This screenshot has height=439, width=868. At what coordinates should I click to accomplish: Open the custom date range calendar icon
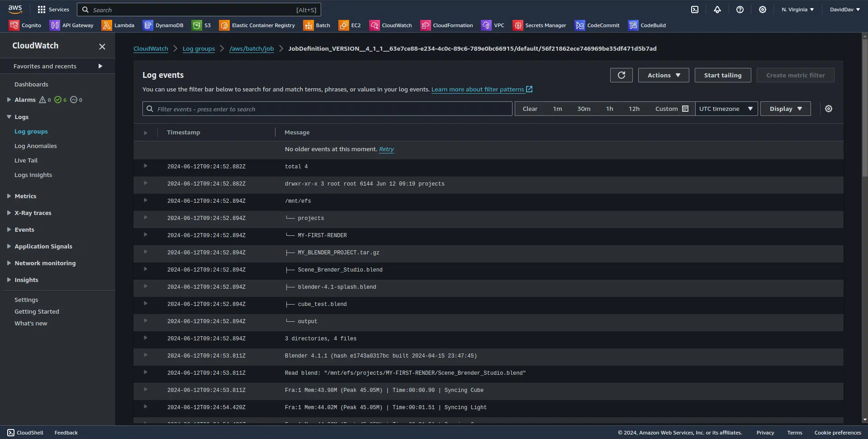click(685, 109)
